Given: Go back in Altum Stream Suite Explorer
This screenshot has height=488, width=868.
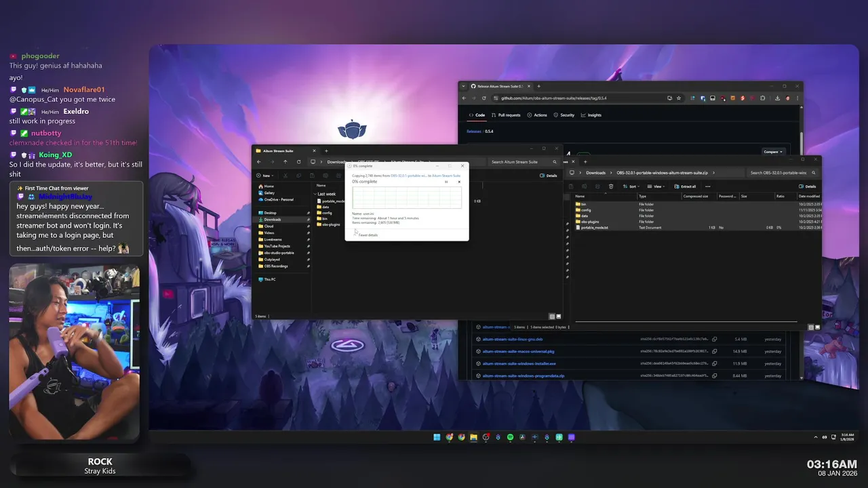Looking at the screenshot, I should pyautogui.click(x=258, y=162).
